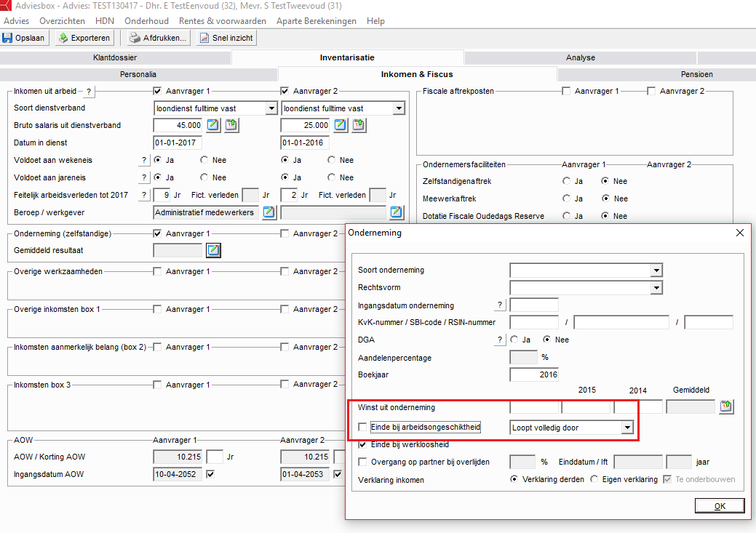Enable Einde bij arbeidsongeschiktheid checkbox
This screenshot has width=756, height=533.
(x=363, y=428)
